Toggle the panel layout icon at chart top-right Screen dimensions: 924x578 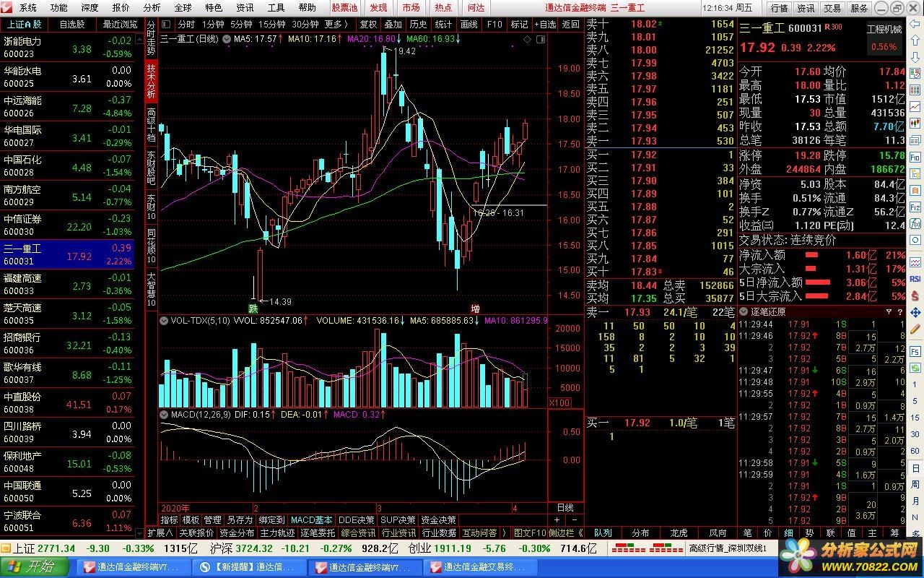541,39
